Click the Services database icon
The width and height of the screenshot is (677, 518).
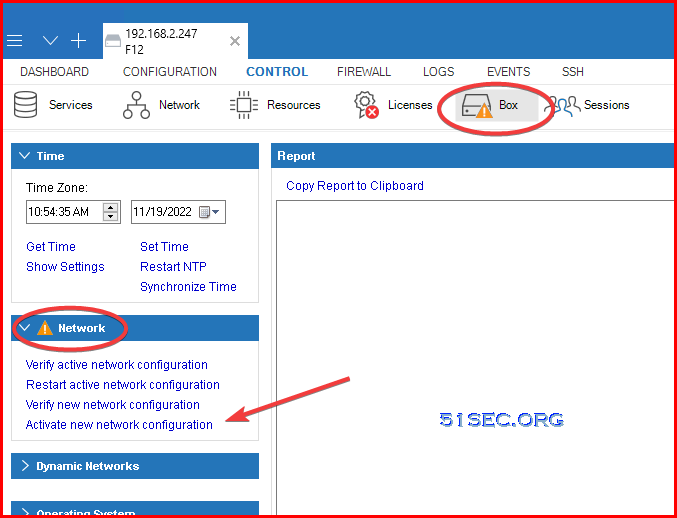pyautogui.click(x=25, y=104)
